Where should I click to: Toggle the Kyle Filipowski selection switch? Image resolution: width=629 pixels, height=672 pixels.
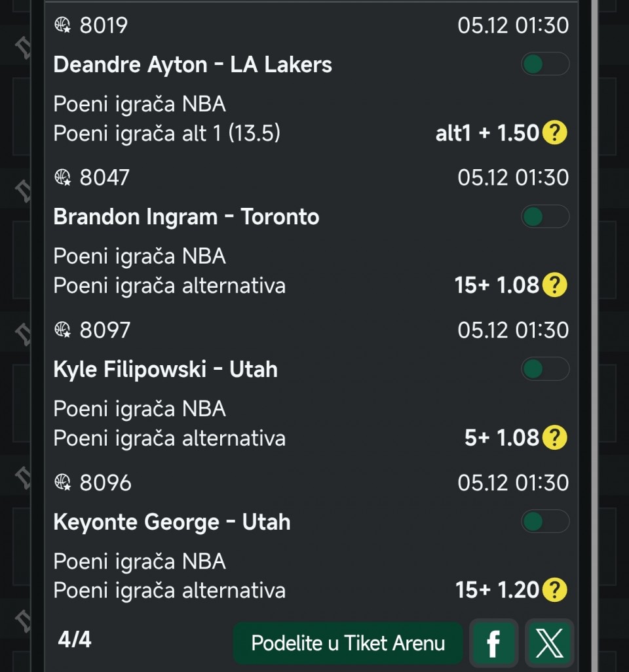point(544,369)
